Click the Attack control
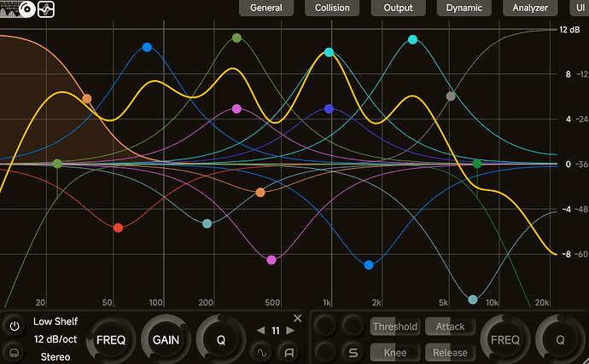The width and height of the screenshot is (589, 364). pos(450,326)
